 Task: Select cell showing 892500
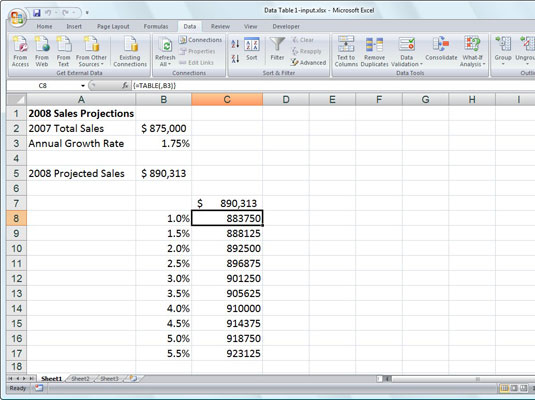[227, 248]
